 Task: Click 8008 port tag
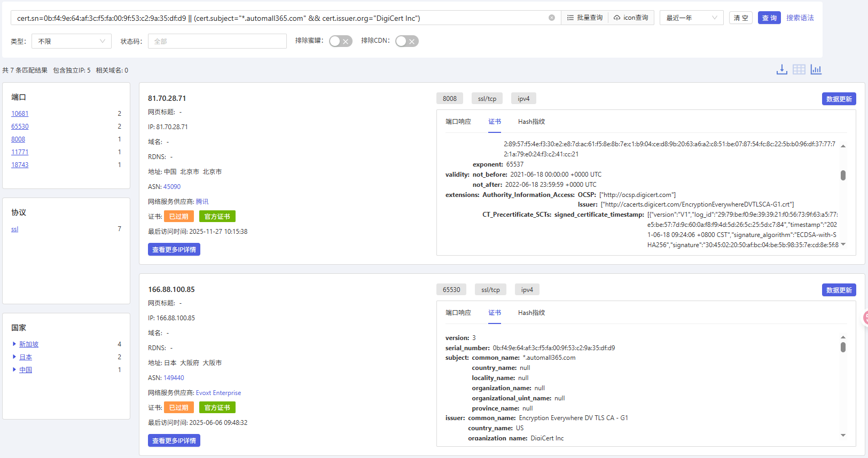coord(450,98)
